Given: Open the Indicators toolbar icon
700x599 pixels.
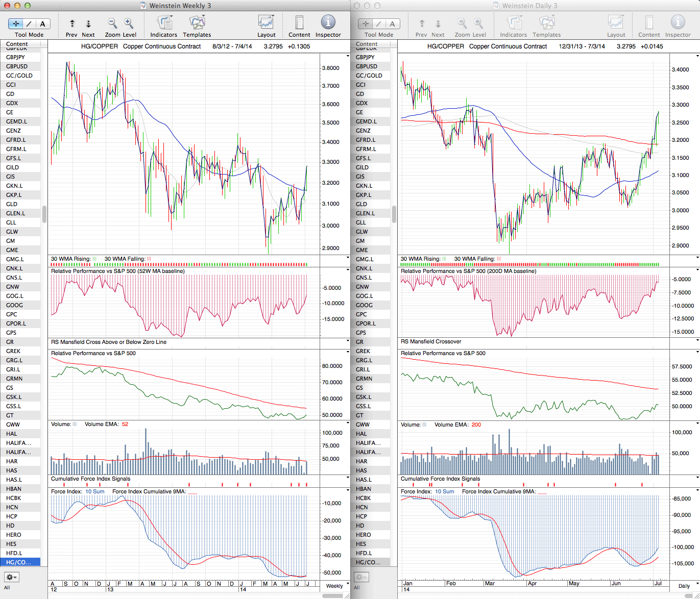Looking at the screenshot, I should point(164,23).
